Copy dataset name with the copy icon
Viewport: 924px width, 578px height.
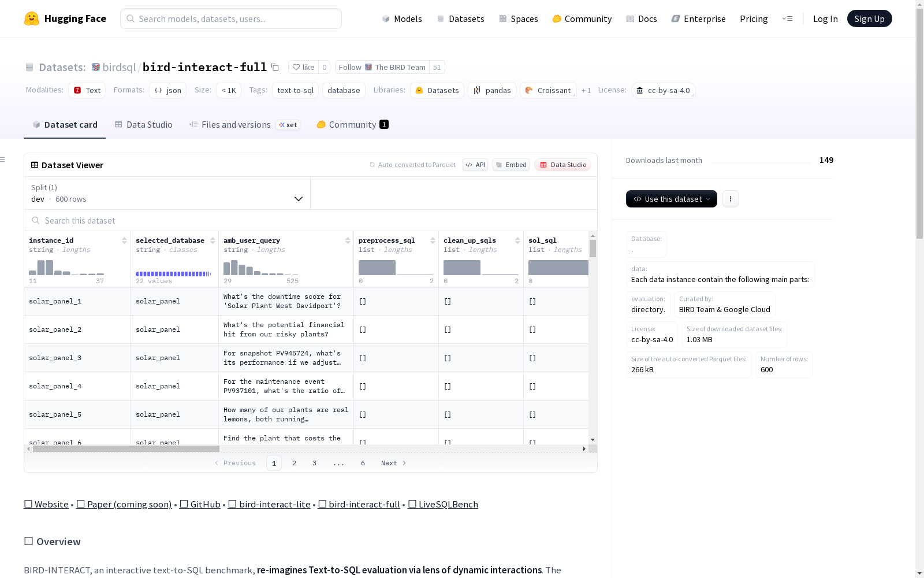[275, 67]
